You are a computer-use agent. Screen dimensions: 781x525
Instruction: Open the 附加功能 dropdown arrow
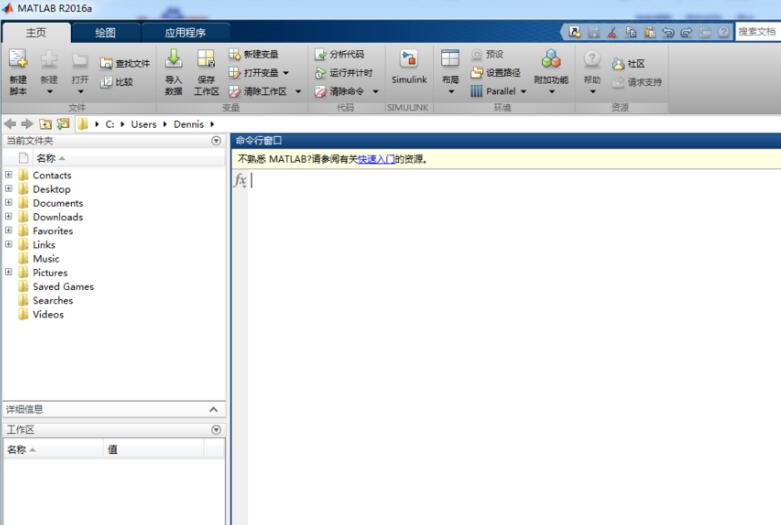click(x=552, y=92)
